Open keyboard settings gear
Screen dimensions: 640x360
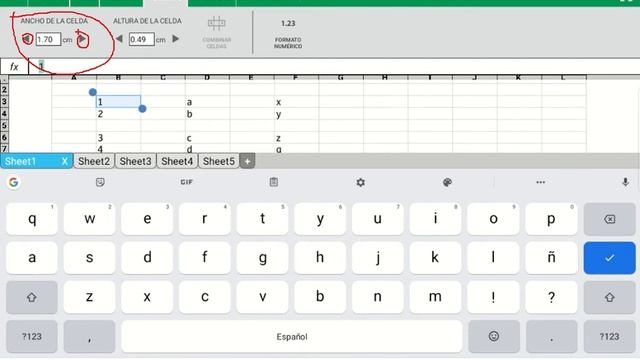[360, 182]
